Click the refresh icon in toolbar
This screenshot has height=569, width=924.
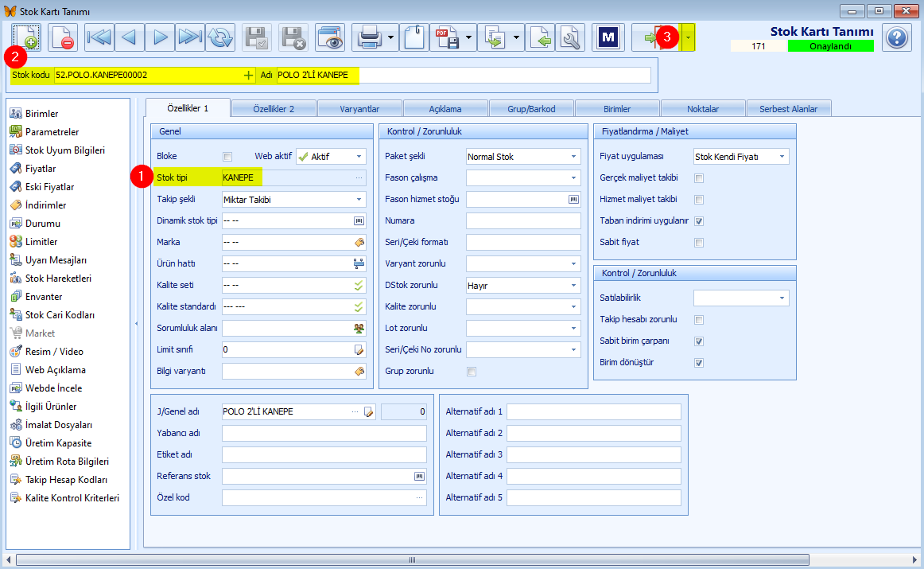pos(220,37)
